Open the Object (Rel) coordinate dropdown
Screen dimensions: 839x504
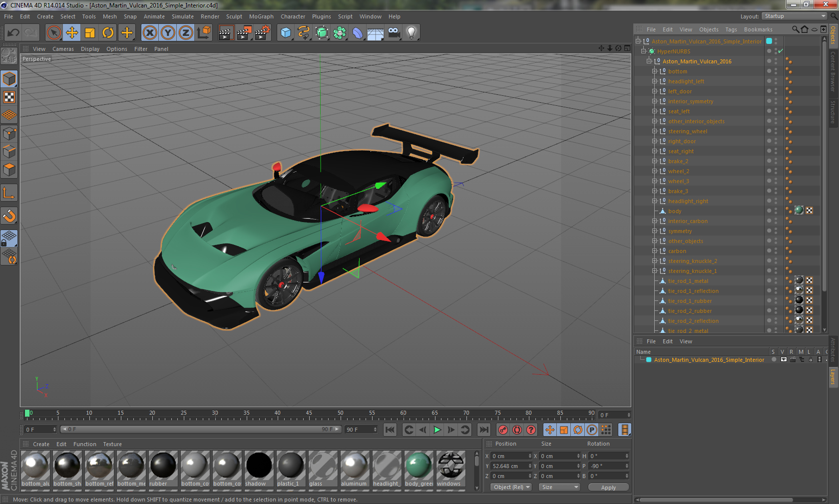[x=511, y=487]
